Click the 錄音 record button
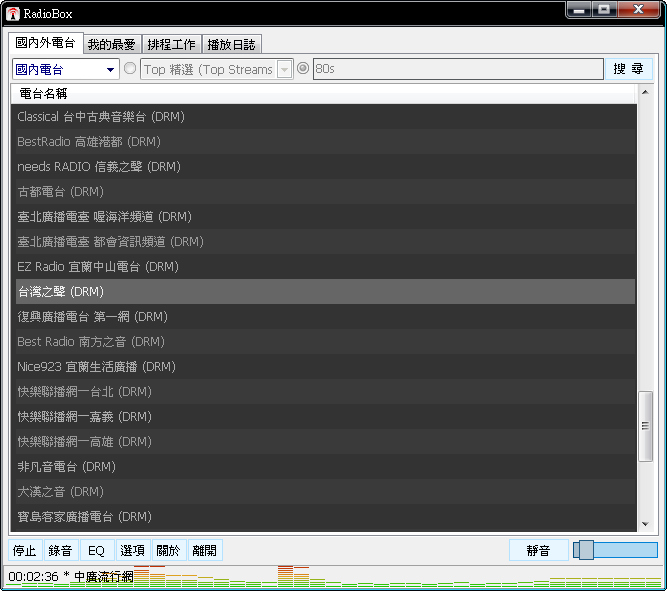The width and height of the screenshot is (667, 591). [x=60, y=551]
